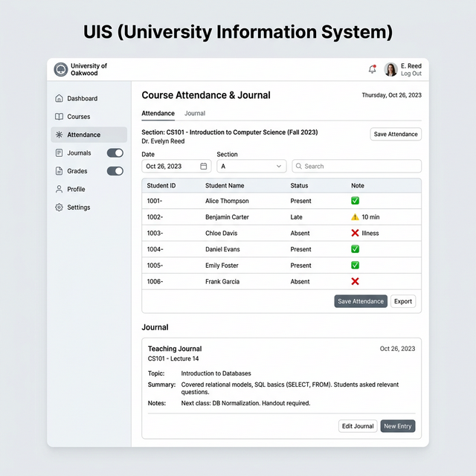Toggle the Journals switch
Viewport: 476px width, 476px height.
coord(115,153)
